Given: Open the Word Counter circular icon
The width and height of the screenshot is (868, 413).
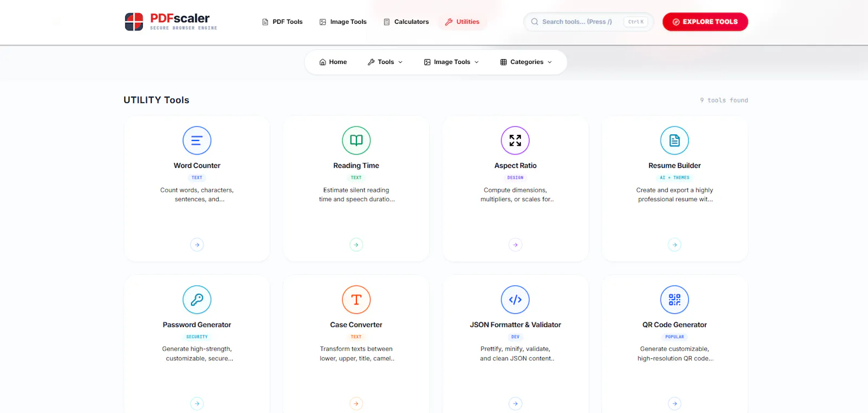Looking at the screenshot, I should (x=197, y=140).
